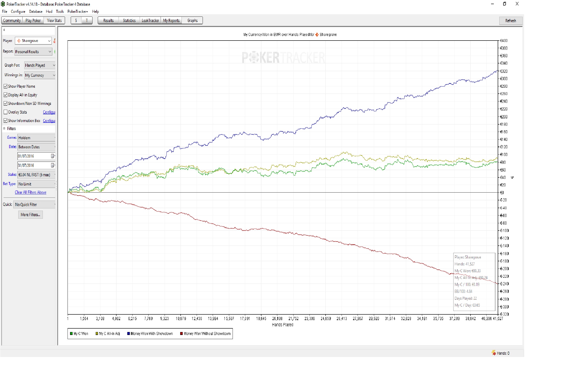
Task: Open the Hud menu
Action: 49,11
